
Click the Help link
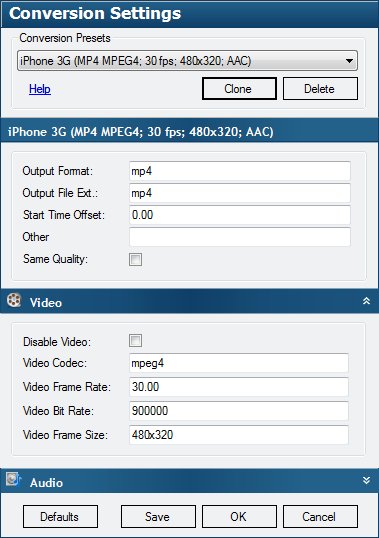point(40,89)
